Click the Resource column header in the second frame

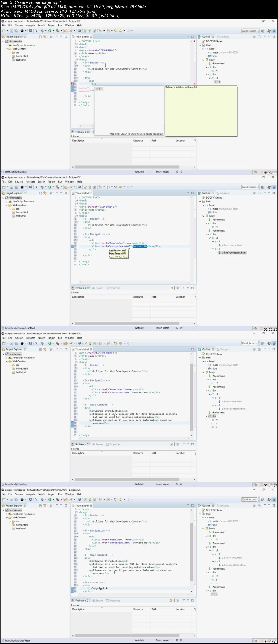141,297
